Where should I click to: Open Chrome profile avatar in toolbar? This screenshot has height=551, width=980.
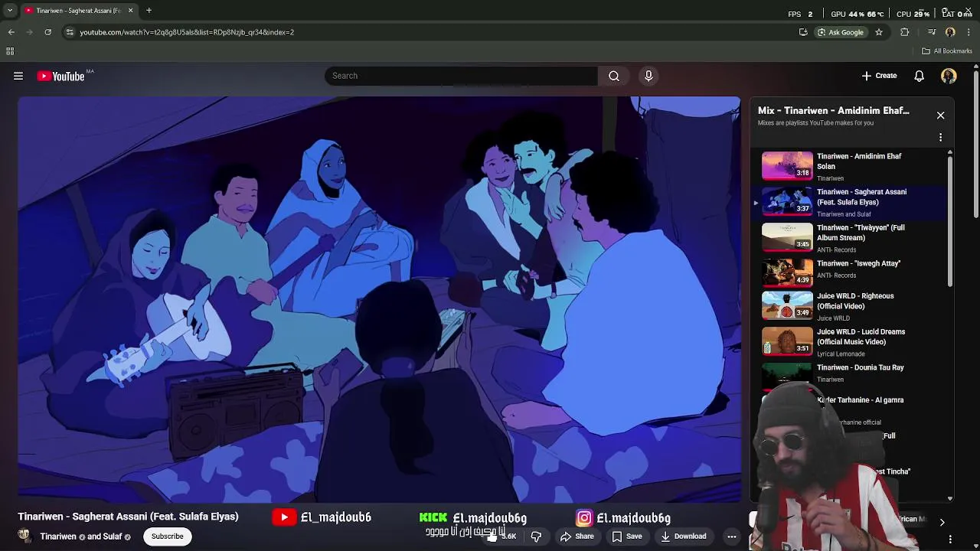pyautogui.click(x=950, y=32)
